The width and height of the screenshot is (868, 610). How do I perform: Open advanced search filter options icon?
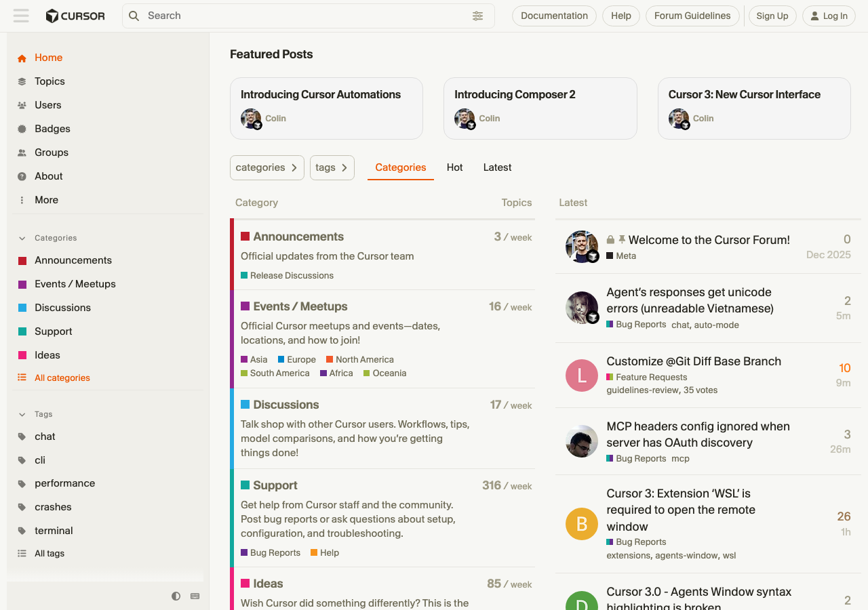(478, 16)
